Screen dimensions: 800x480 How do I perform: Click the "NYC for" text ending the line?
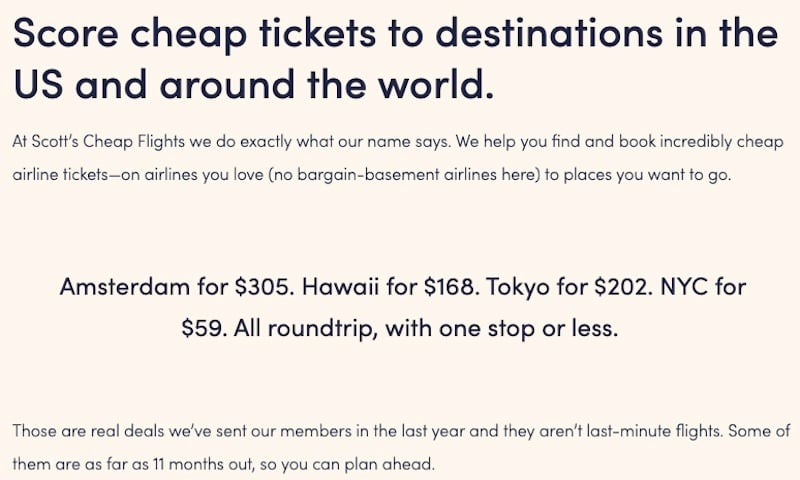703,287
